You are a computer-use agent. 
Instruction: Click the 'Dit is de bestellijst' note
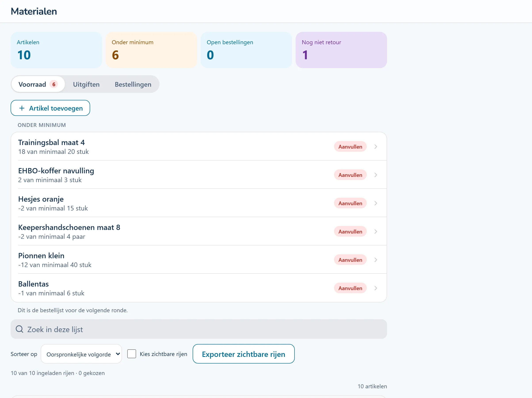coord(73,310)
